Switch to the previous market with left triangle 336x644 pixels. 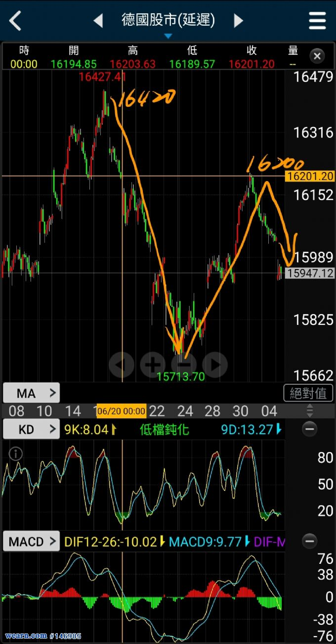pos(98,21)
